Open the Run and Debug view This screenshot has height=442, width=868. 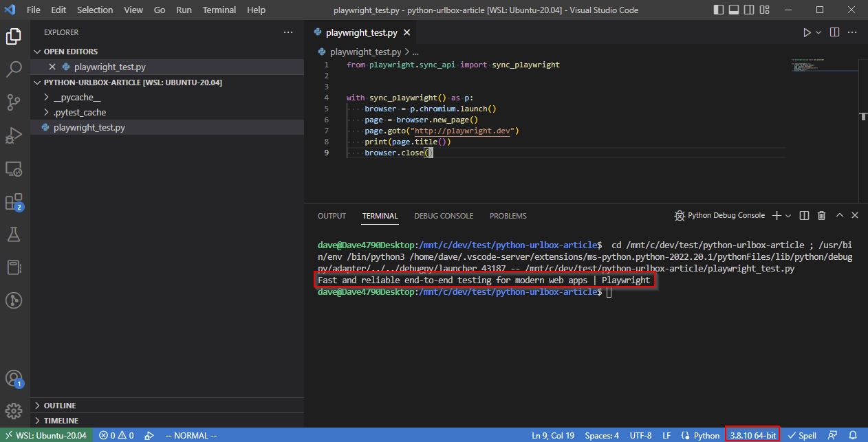14,135
